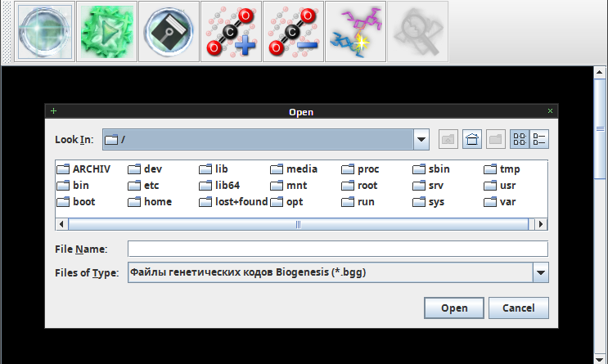Screen dimensions: 608x364
Task: Select the tmp folder
Action: 509,169
